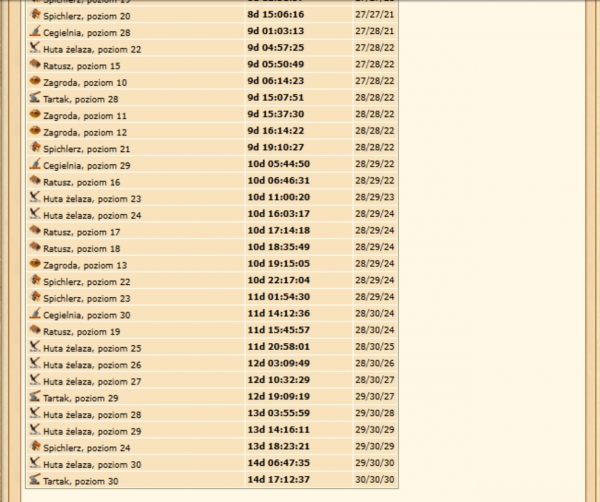Click the Cegielnia icon next to poziom 28
600x502 pixels.
[x=35, y=32]
